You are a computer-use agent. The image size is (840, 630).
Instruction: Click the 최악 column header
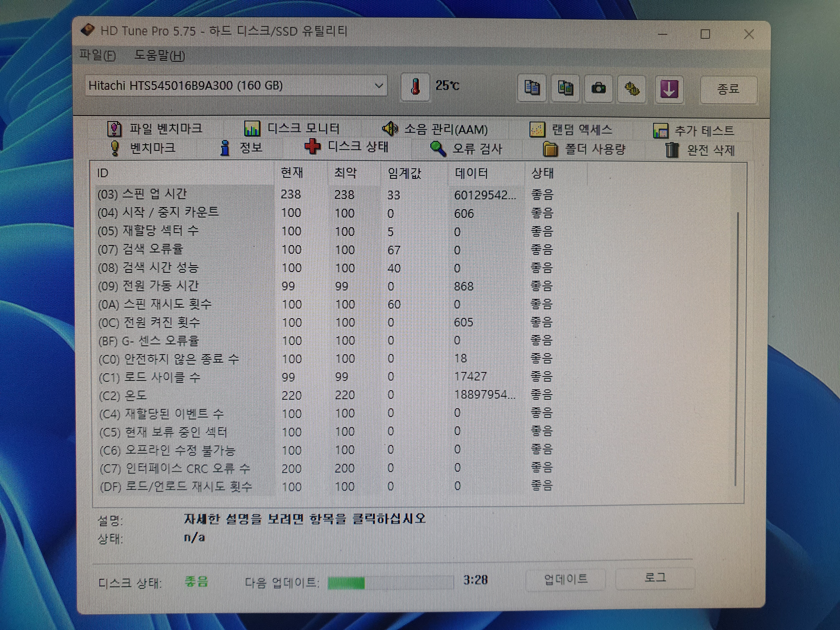pos(345,173)
